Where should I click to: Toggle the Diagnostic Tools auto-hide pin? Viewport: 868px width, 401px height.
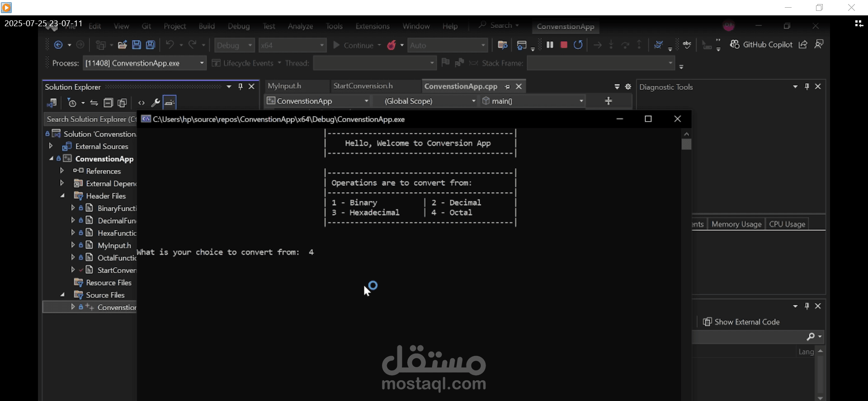[807, 86]
